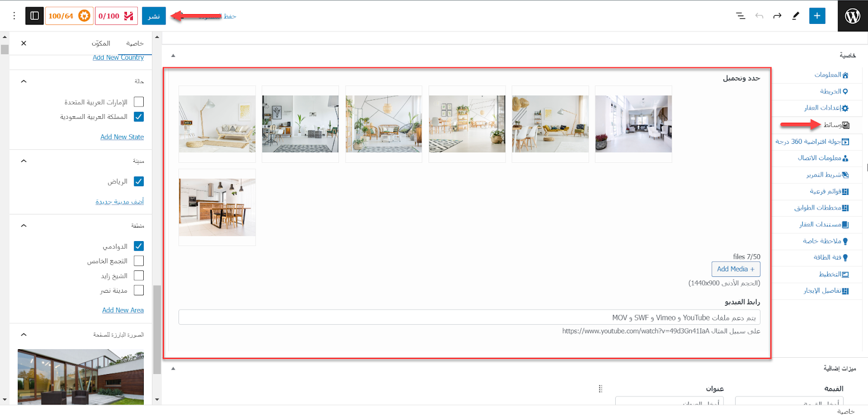Select the sixth gallery image of white hallway

(x=634, y=124)
